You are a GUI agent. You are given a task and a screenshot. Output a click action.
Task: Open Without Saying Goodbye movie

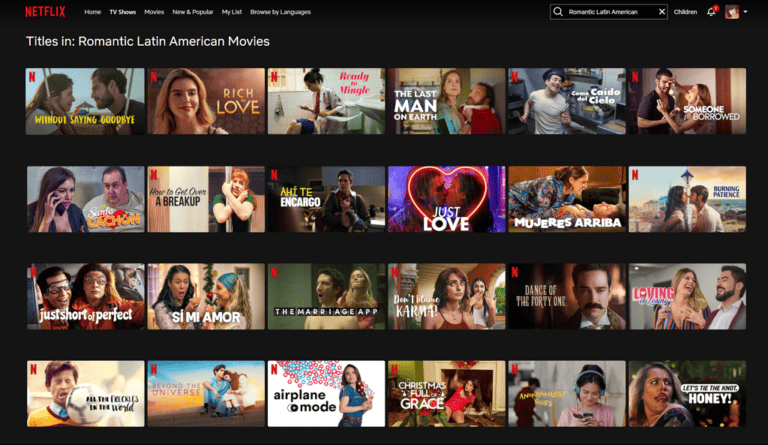85,101
